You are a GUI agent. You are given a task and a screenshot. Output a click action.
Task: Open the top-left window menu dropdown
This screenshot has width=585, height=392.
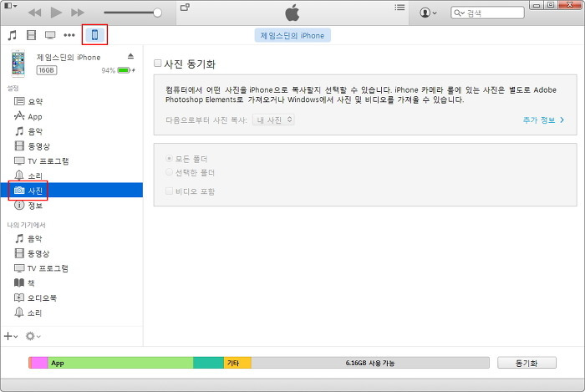point(10,6)
